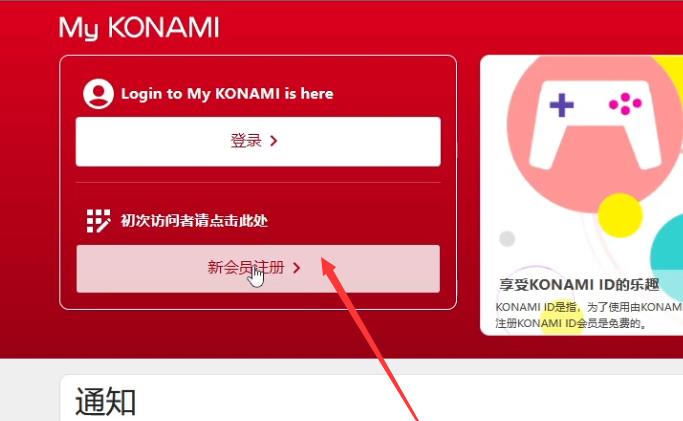Click the registration grid-pencil icon
The width and height of the screenshot is (683, 421).
point(98,221)
